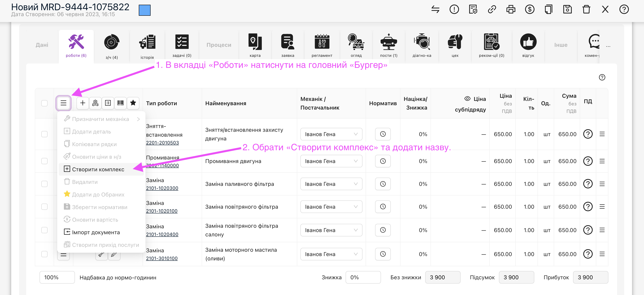Click the link chain icon in top bar
The width and height of the screenshot is (644, 295).
tap(492, 9)
